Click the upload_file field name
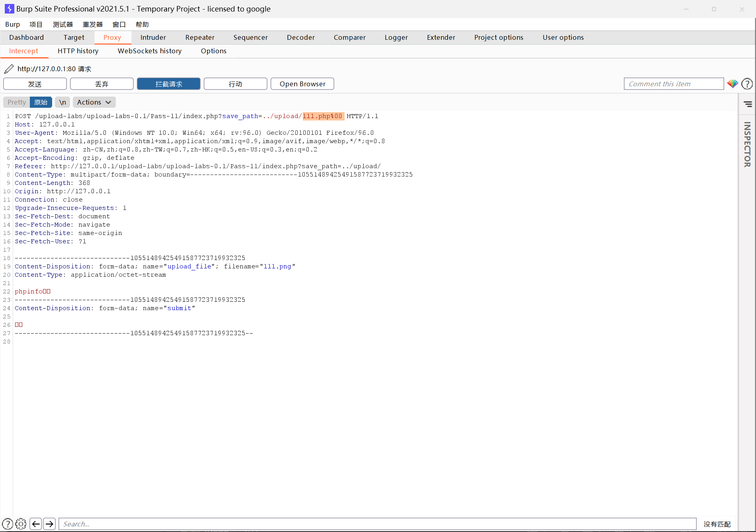Screen dimensions: 756x532 coord(189,266)
